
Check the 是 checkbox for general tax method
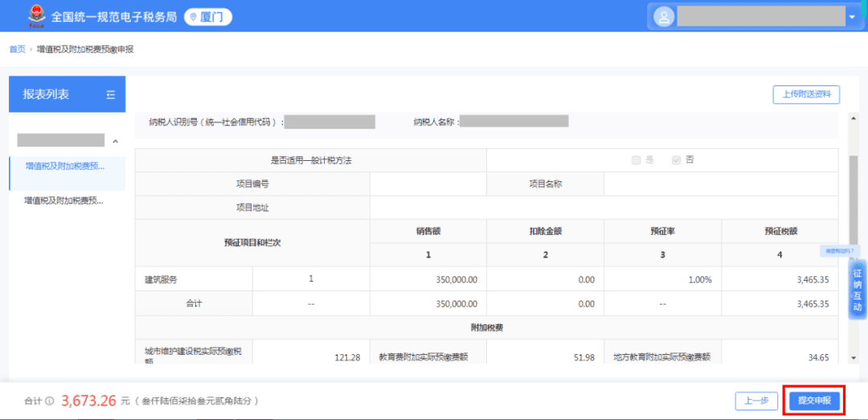coord(637,160)
